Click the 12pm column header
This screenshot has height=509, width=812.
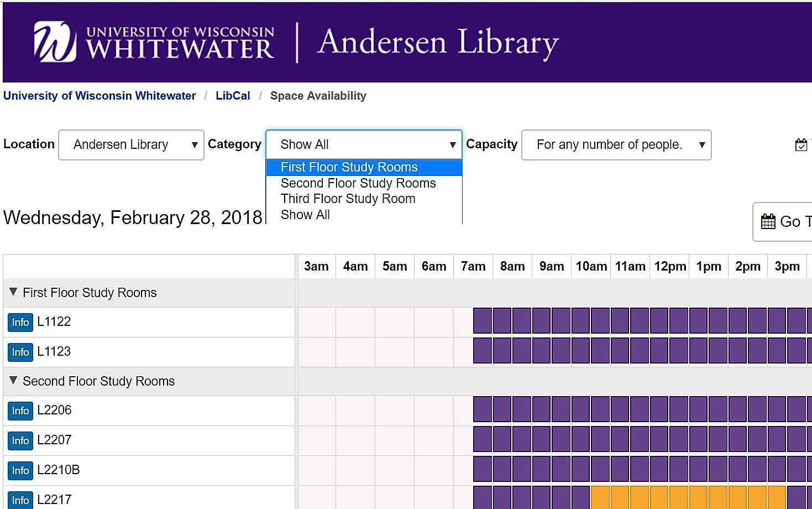tap(670, 266)
